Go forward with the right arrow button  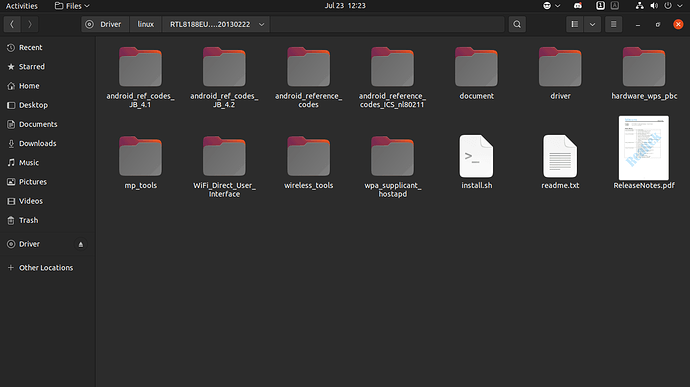coord(29,24)
